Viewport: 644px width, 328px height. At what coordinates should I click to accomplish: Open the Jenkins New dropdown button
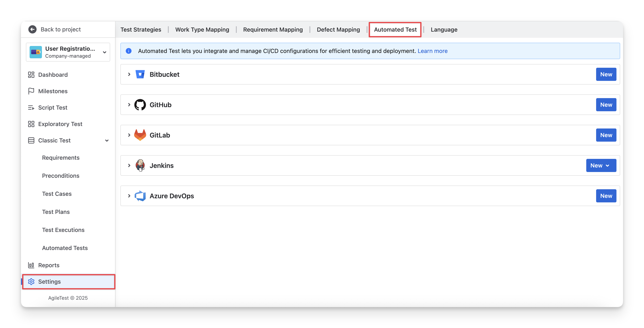tap(601, 165)
